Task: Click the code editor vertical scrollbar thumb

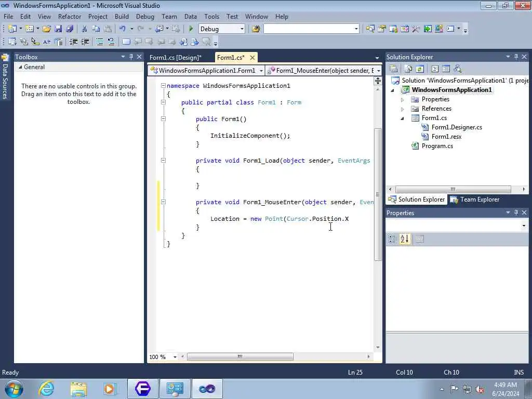Action: 378,194
